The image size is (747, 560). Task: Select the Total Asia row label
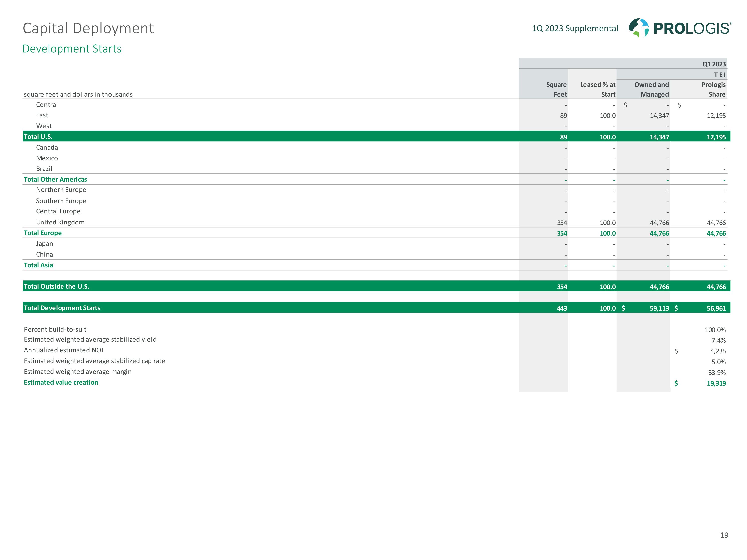(x=38, y=265)
